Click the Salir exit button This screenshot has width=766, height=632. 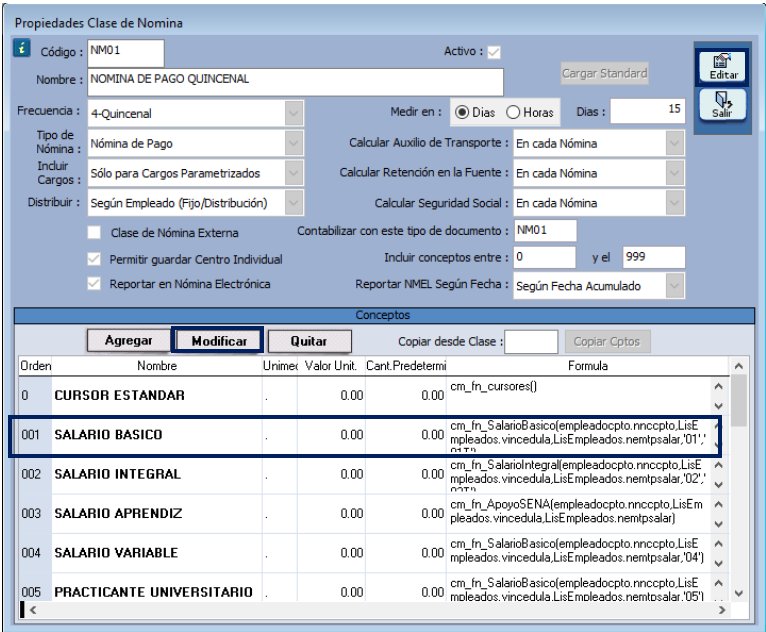click(723, 105)
